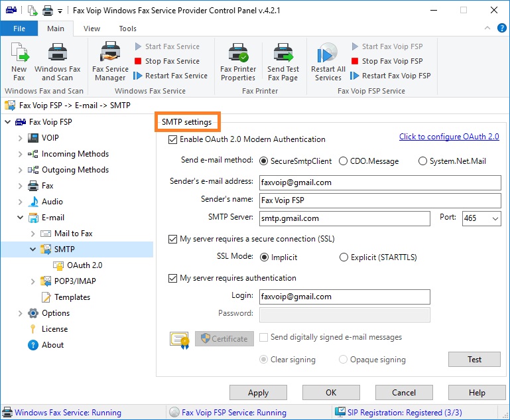Toggle Send digitally signed e-mail messages

coord(263,337)
